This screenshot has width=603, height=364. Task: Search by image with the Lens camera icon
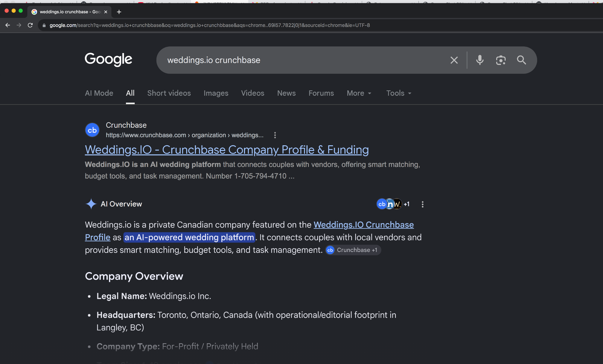coord(501,60)
